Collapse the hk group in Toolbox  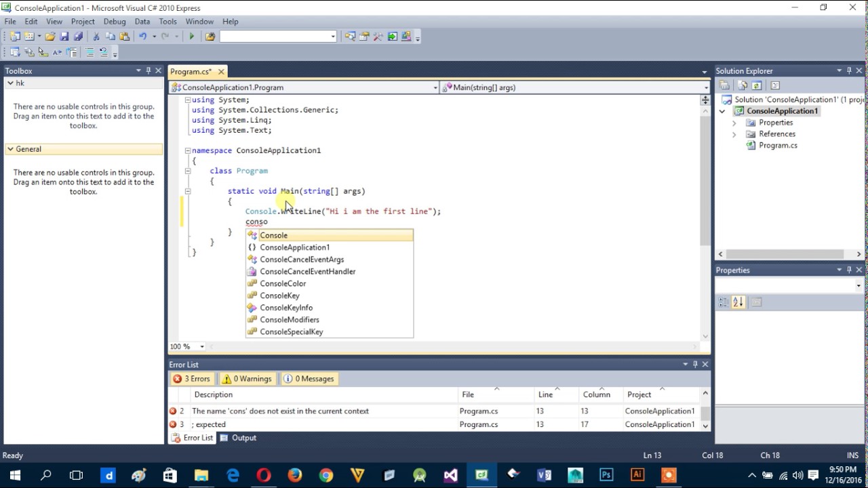coord(10,83)
